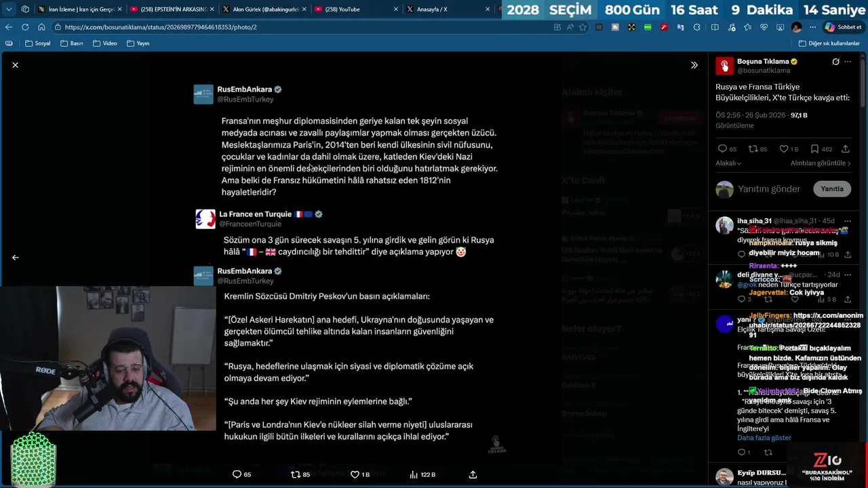Click the La France en Turquie name
Viewport: 868px width, 488px height.
coord(255,214)
